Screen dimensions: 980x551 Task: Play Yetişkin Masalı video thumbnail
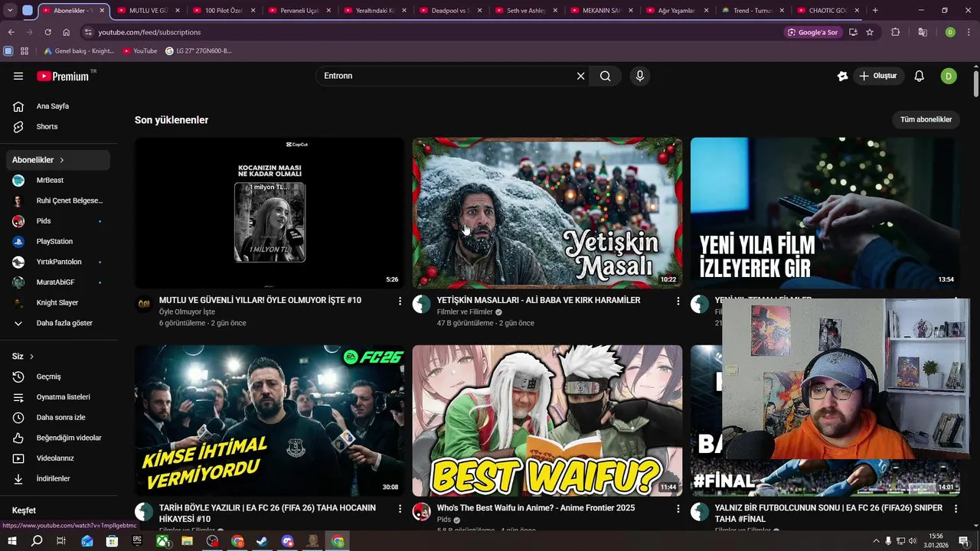[x=547, y=213]
